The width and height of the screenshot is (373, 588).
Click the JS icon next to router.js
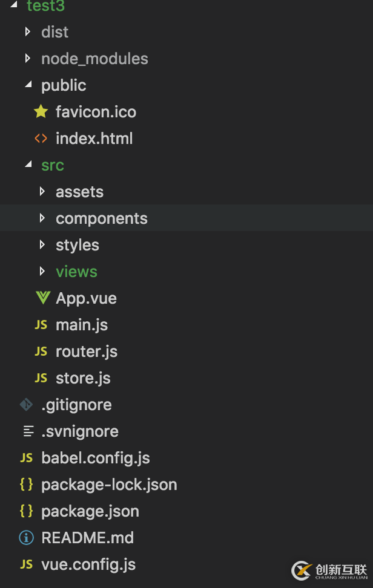(x=41, y=351)
